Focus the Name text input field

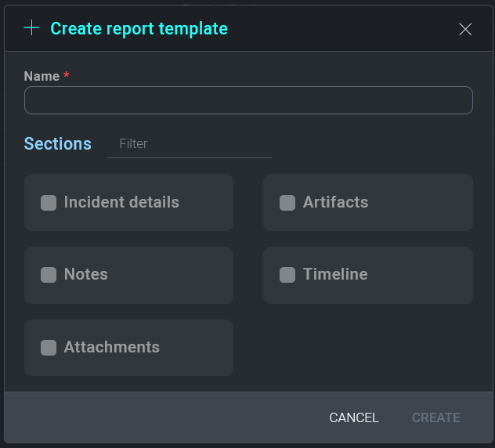pyautogui.click(x=248, y=100)
